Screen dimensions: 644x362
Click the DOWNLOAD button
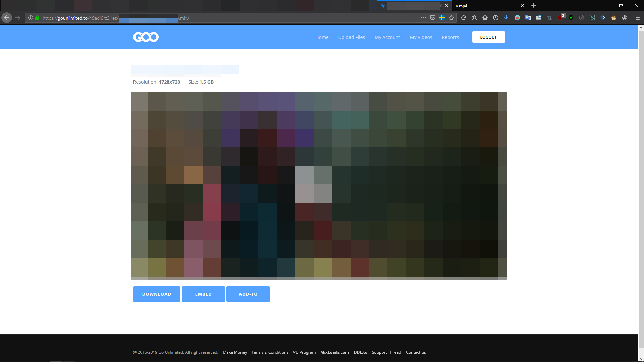pyautogui.click(x=157, y=294)
